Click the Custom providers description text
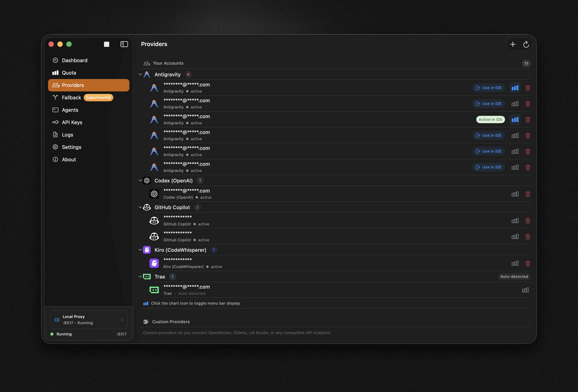578x392 pixels. pyautogui.click(x=237, y=333)
